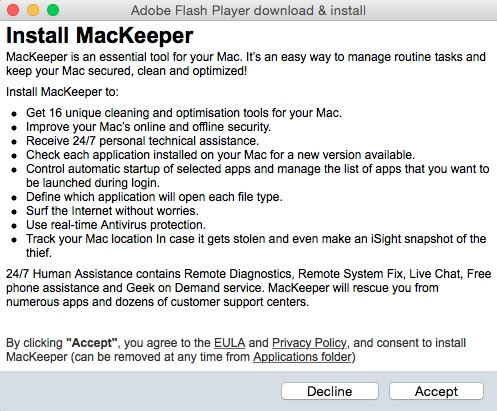Click paragraph 'MacKeeper is an essential tool'

click(246, 64)
